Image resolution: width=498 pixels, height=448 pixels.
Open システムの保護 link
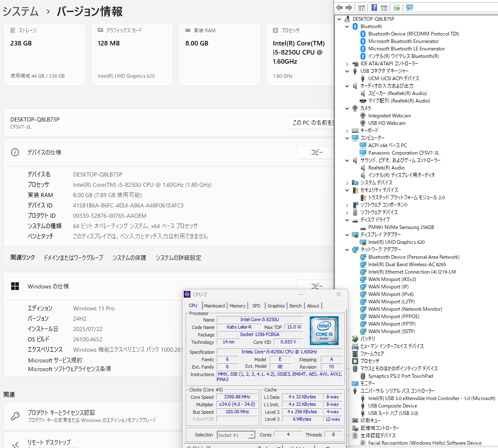pyautogui.click(x=129, y=257)
